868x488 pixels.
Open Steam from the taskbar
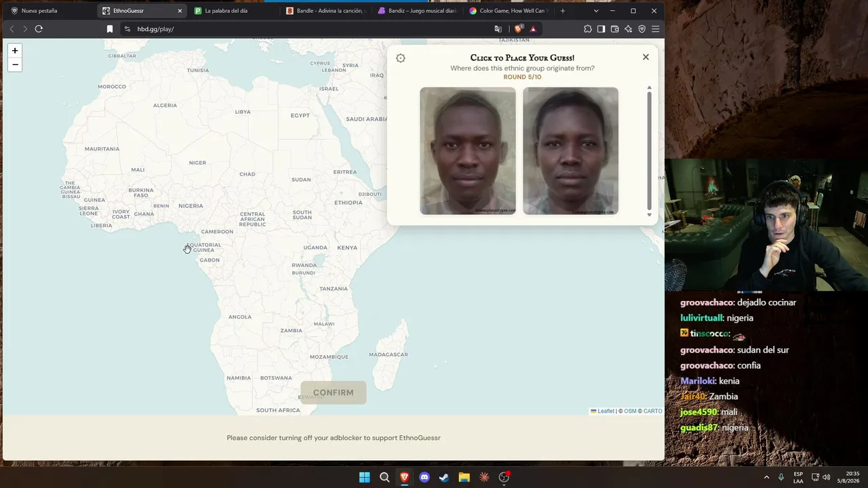click(x=444, y=477)
